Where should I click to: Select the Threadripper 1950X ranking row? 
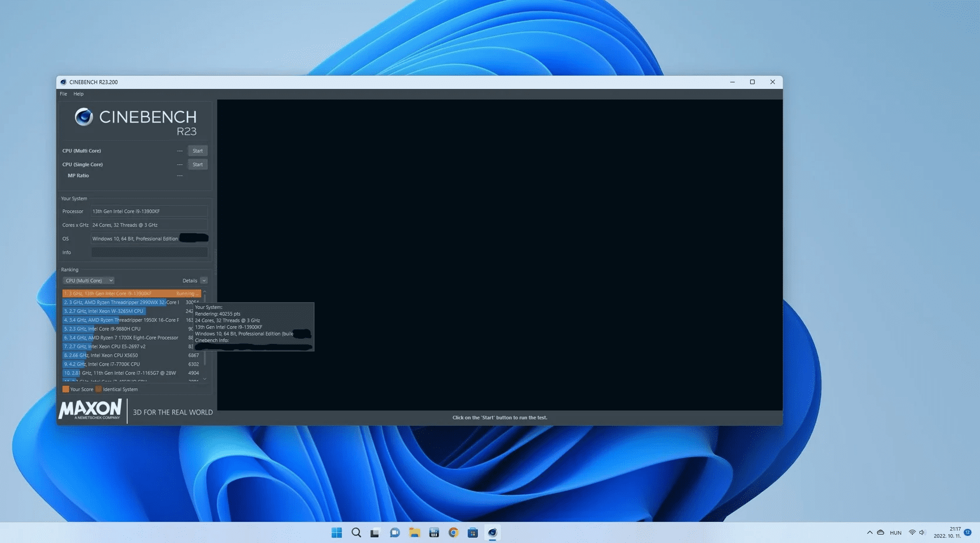tap(131, 320)
